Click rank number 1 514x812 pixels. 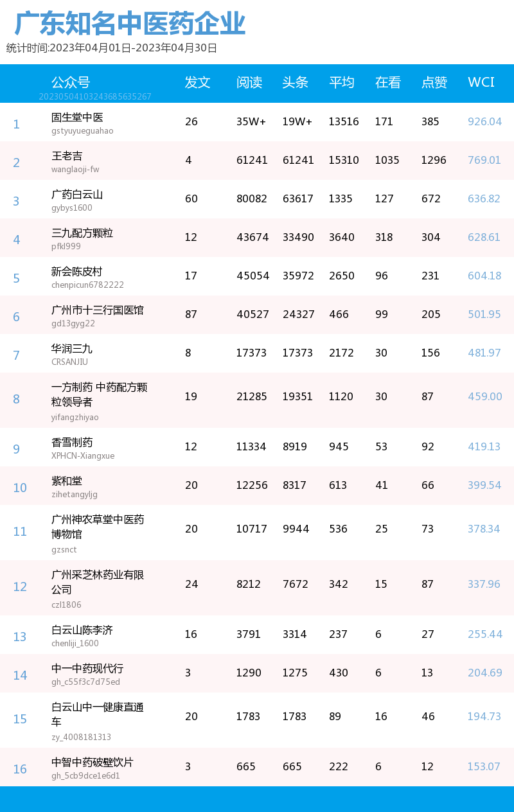[16, 124]
